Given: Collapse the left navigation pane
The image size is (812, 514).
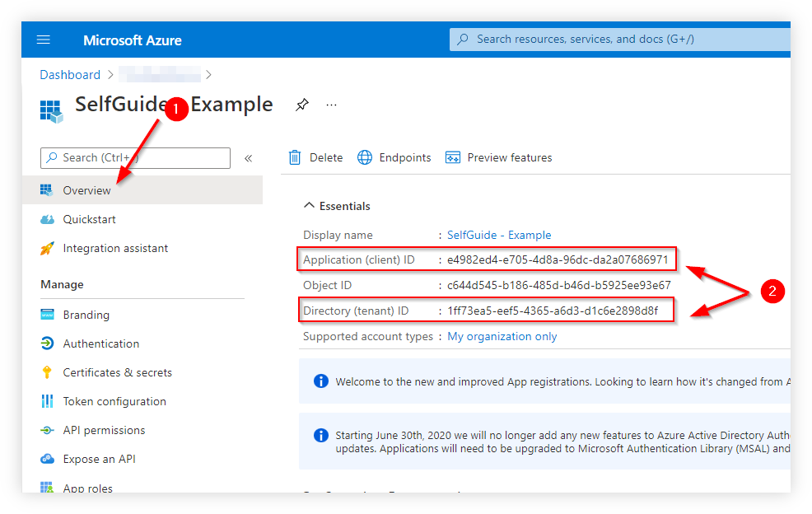Looking at the screenshot, I should tap(248, 158).
